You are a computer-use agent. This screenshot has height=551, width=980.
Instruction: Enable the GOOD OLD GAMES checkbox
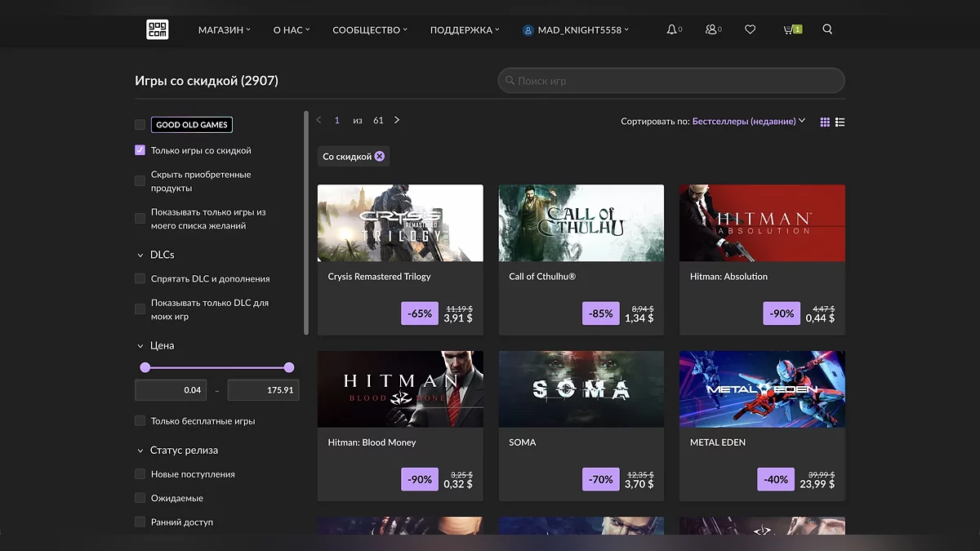coord(140,125)
